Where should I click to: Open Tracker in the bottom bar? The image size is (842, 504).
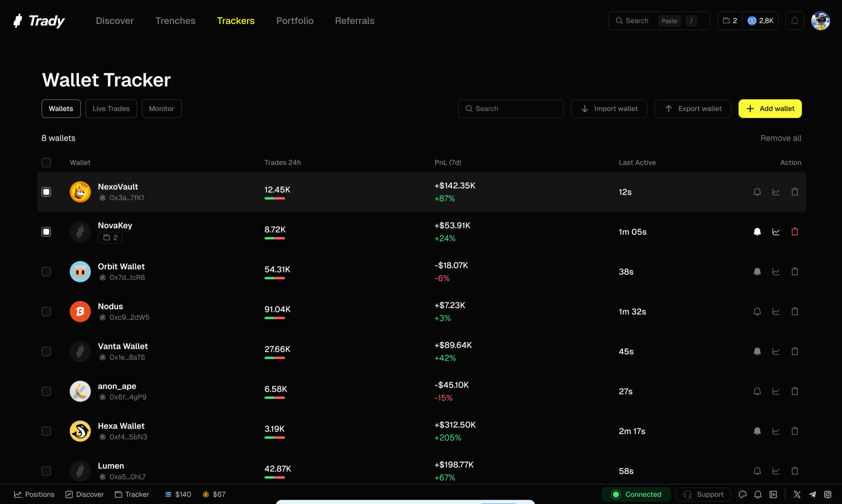(132, 494)
